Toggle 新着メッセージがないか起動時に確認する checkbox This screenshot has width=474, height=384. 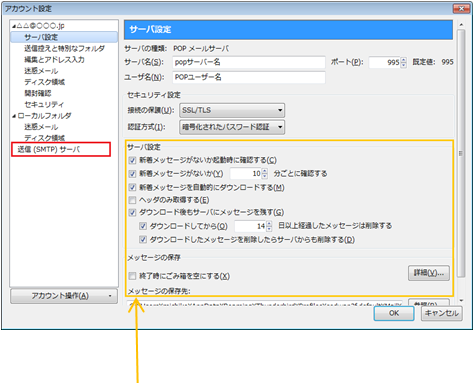pos(133,160)
